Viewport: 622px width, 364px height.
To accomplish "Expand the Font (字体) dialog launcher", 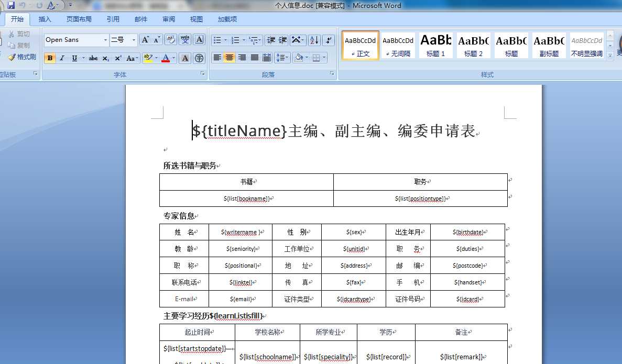I will [202, 73].
